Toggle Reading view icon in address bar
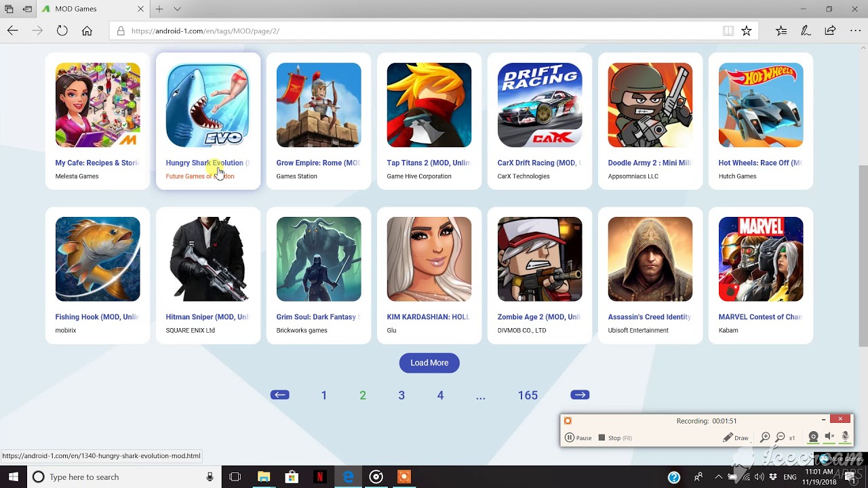 coord(728,30)
